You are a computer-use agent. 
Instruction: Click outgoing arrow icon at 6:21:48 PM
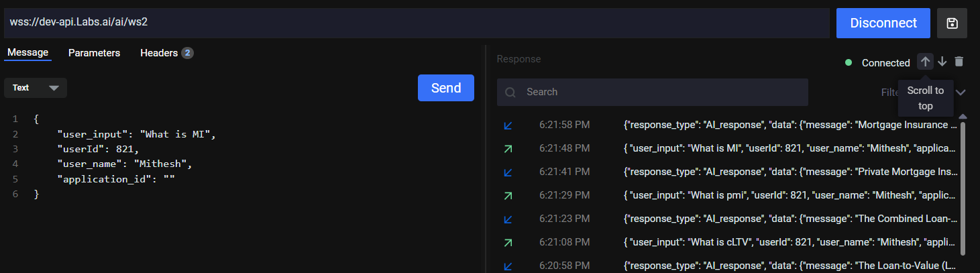click(x=508, y=148)
